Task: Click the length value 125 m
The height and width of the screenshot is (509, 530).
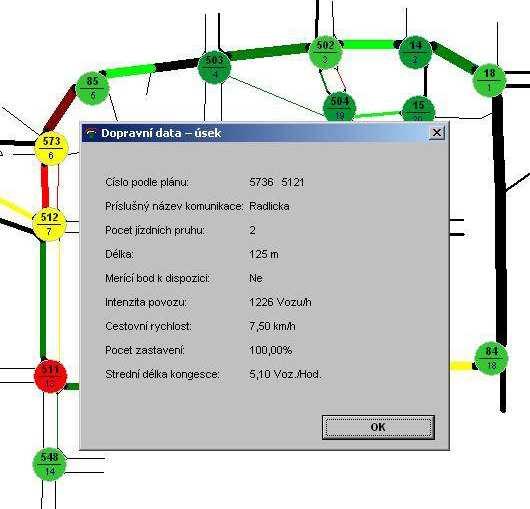Action: pyautogui.click(x=264, y=254)
